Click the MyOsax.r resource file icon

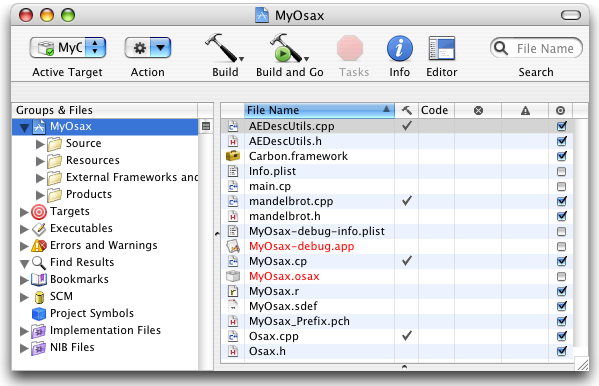tap(233, 291)
